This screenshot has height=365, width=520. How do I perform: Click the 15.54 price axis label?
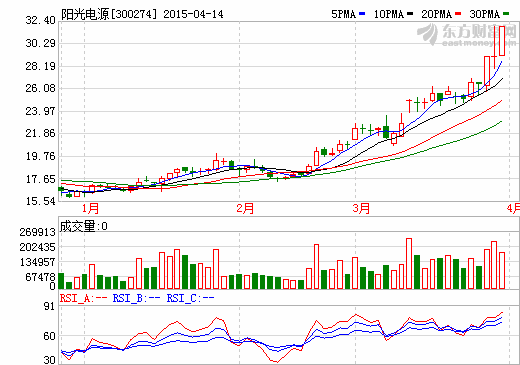pyautogui.click(x=40, y=201)
